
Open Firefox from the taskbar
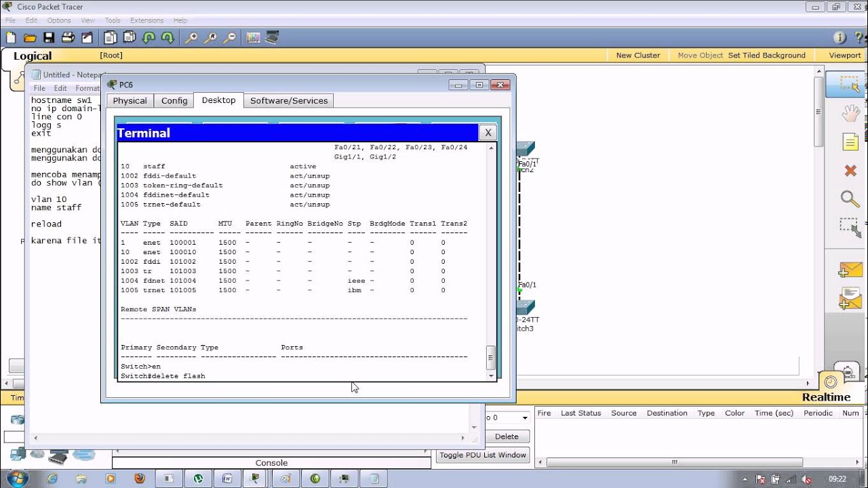(x=140, y=479)
